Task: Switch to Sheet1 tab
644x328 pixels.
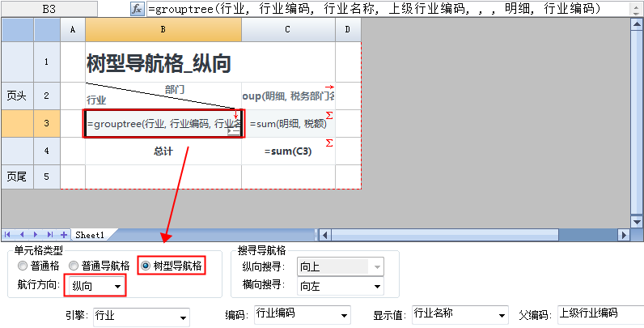Action: [x=90, y=235]
